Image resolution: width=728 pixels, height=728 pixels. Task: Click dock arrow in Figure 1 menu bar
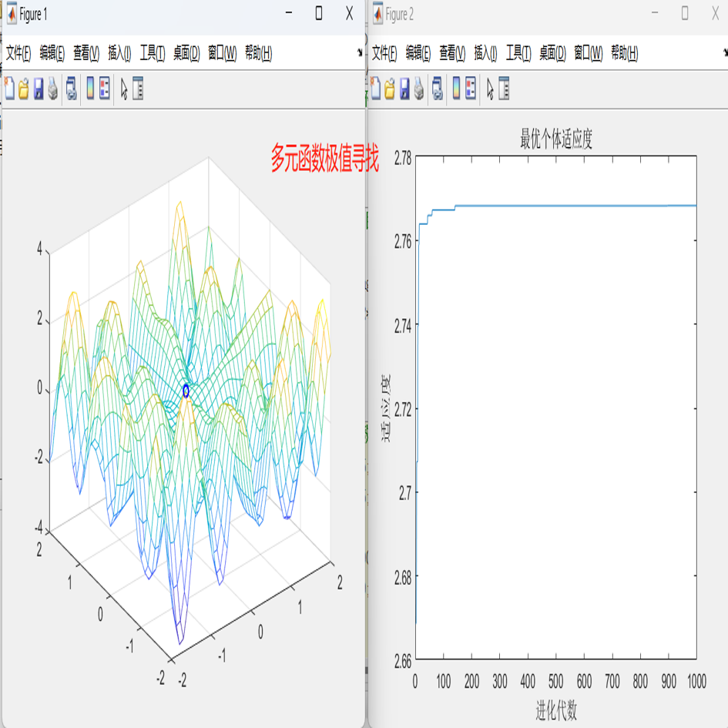point(360,52)
